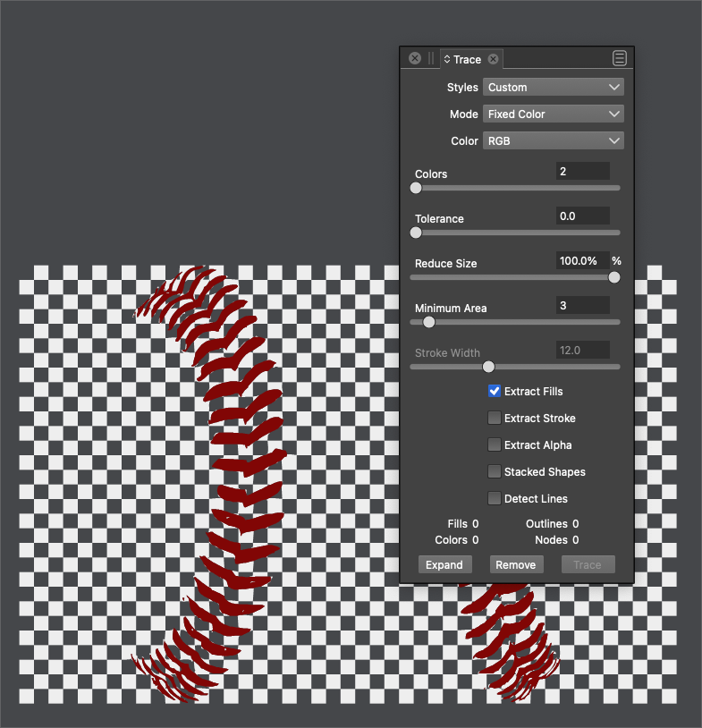Image resolution: width=702 pixels, height=728 pixels.
Task: Click the Minimum Area slider handle
Action: tap(428, 322)
